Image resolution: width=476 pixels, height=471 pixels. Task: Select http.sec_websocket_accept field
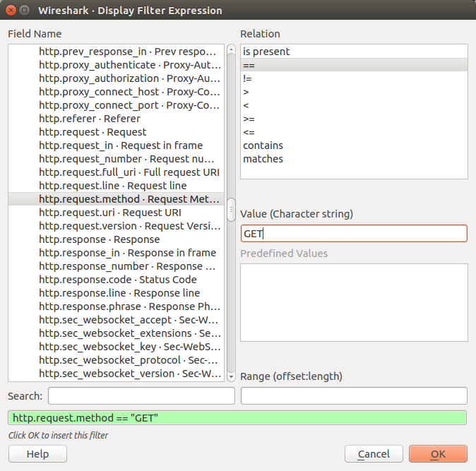[117, 320]
